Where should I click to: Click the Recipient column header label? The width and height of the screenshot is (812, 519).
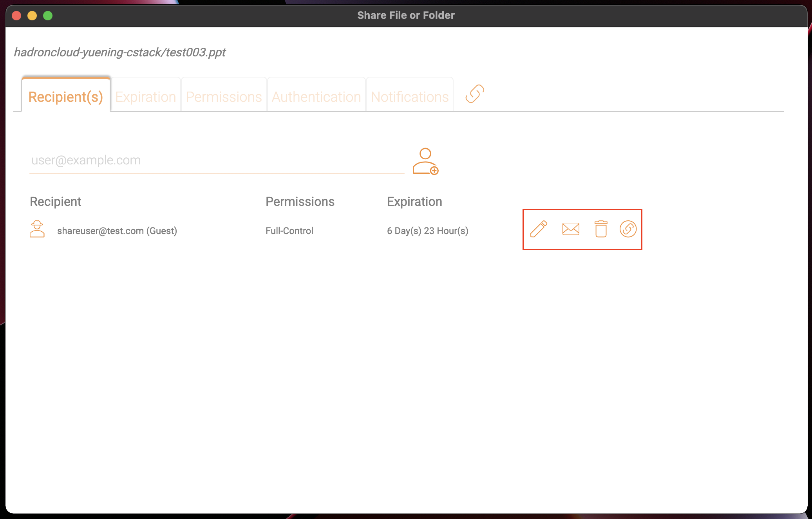point(55,201)
